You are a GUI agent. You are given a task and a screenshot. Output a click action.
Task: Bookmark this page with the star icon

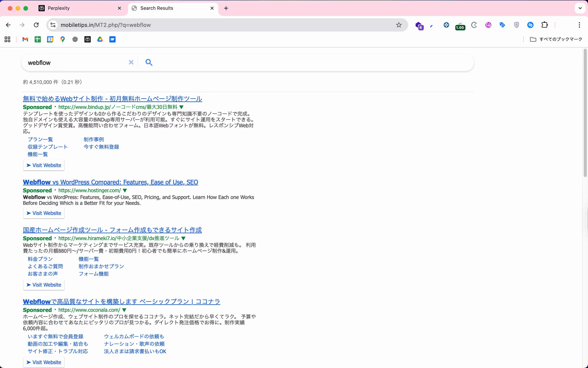[399, 25]
